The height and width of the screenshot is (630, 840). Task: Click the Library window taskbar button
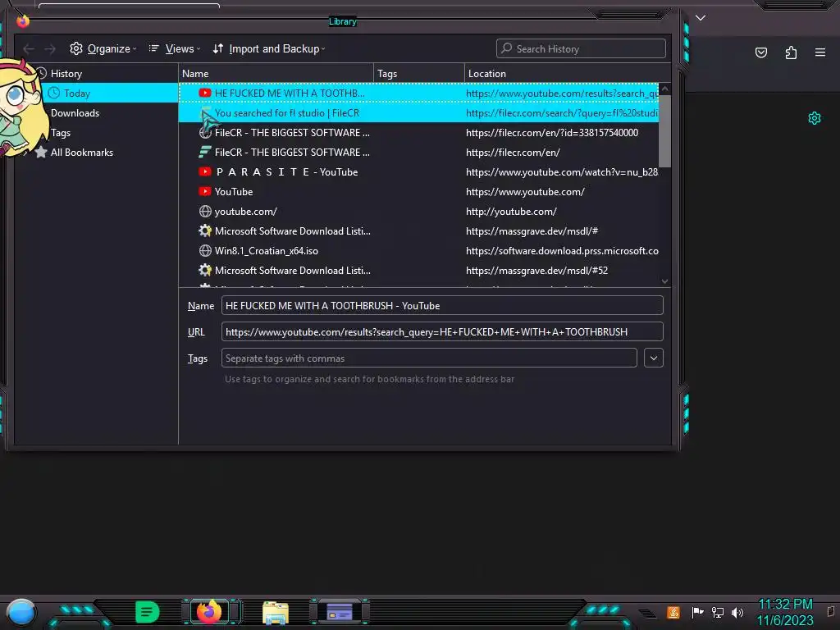(x=340, y=612)
